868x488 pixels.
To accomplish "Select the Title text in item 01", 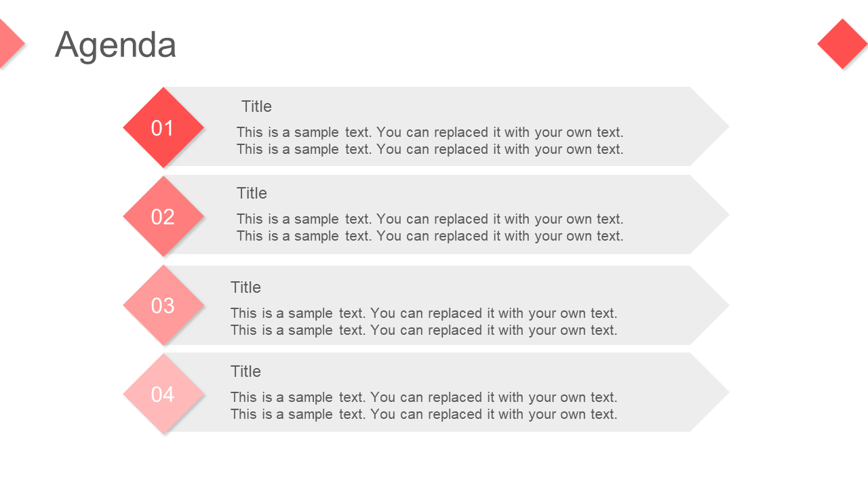I will [256, 106].
